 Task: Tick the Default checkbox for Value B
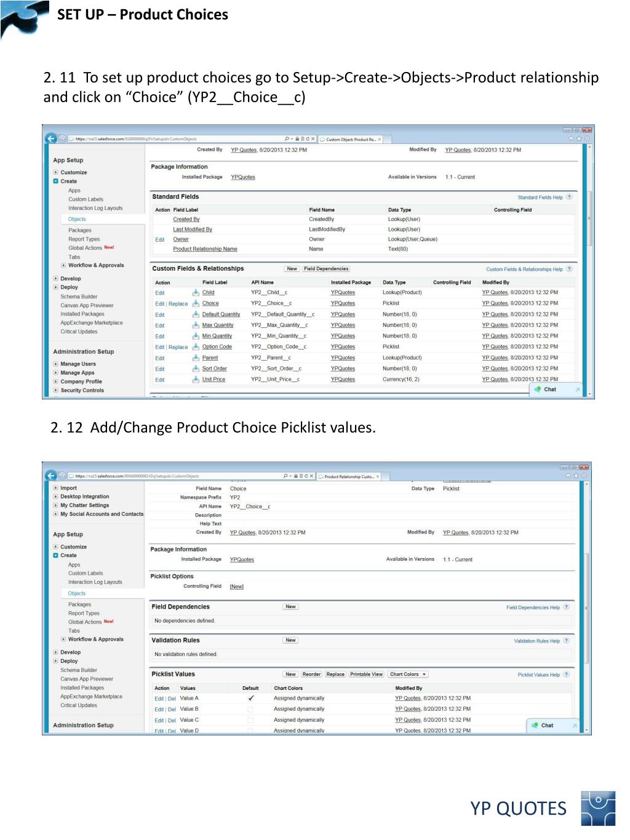click(x=250, y=710)
